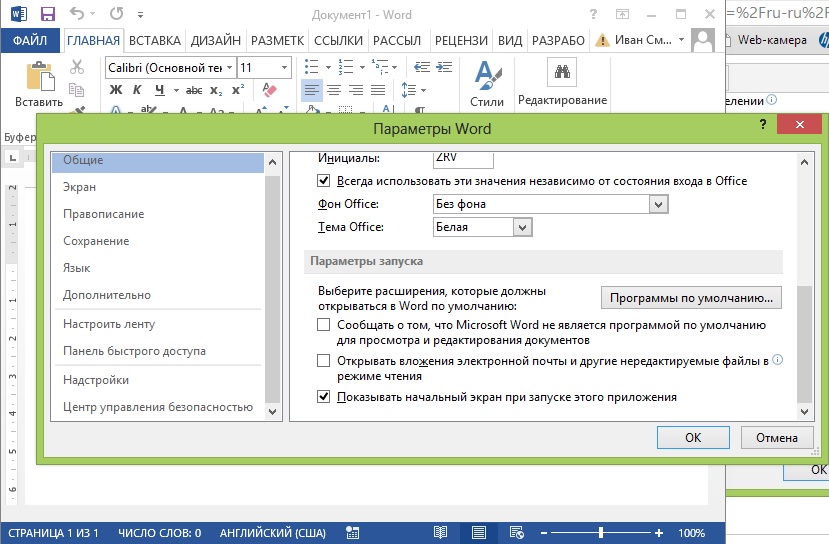The image size is (829, 544).
Task: Switch to read mode view in status bar
Action: tap(440, 532)
